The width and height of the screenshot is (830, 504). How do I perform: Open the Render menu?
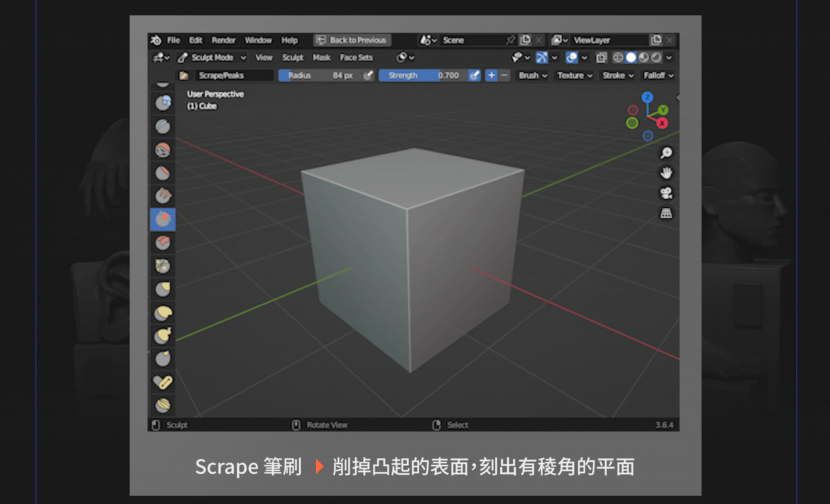point(223,40)
